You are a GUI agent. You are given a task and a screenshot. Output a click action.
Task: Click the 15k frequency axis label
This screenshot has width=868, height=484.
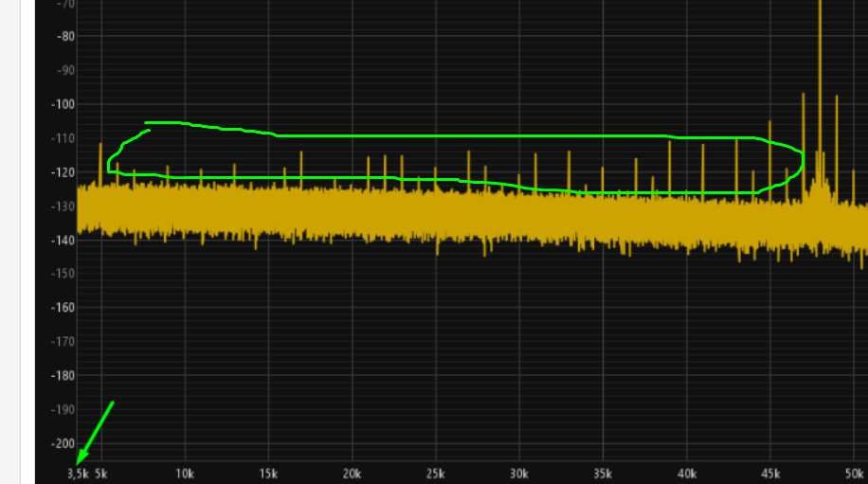268,474
